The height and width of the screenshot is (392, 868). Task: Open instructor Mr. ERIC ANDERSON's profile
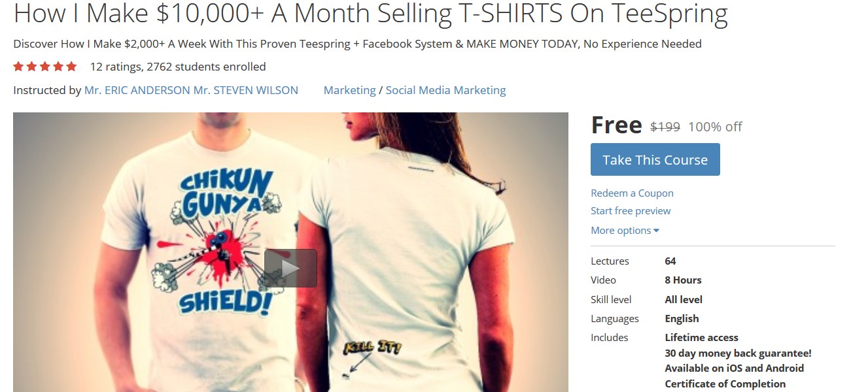click(x=137, y=90)
